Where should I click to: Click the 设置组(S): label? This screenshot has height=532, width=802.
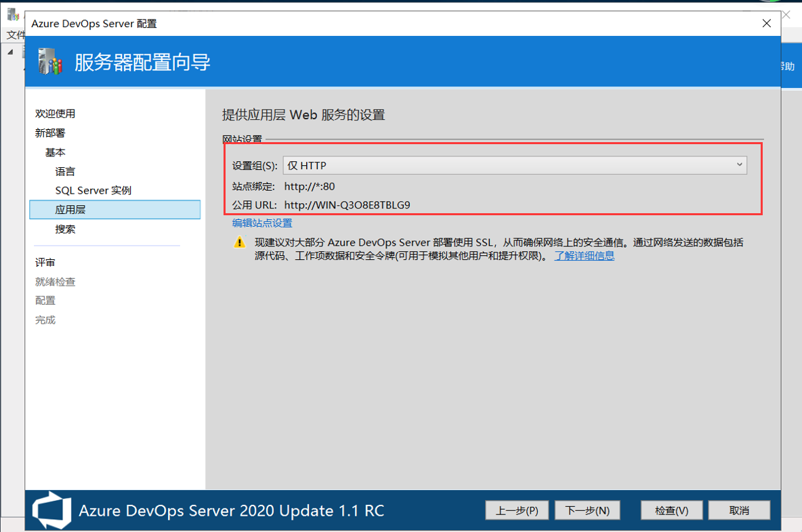(255, 166)
